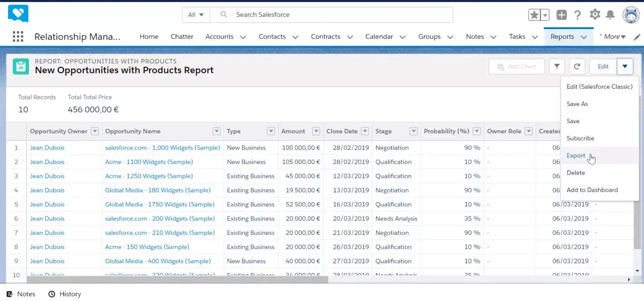
Task: Open Acme - 1250 Widgets (Sample) link
Action: (149, 176)
